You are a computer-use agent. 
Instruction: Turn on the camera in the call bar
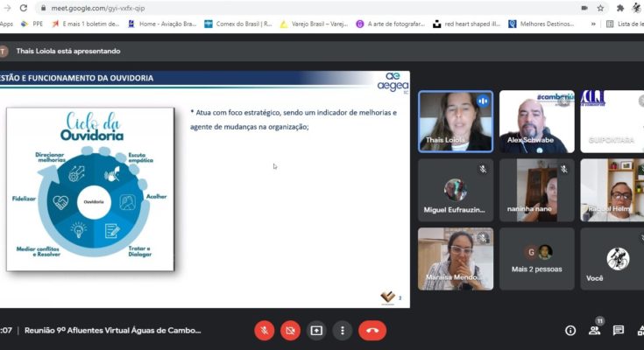(x=290, y=331)
